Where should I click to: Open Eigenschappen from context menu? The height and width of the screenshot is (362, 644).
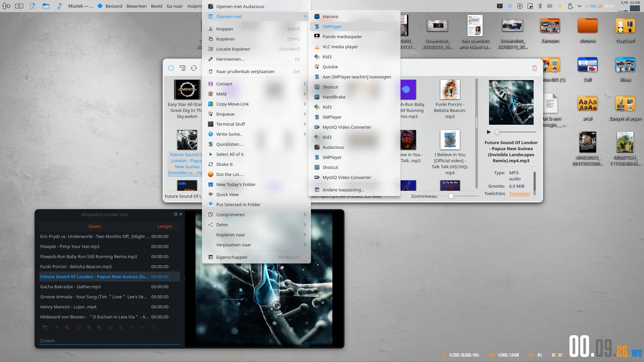coord(256,257)
